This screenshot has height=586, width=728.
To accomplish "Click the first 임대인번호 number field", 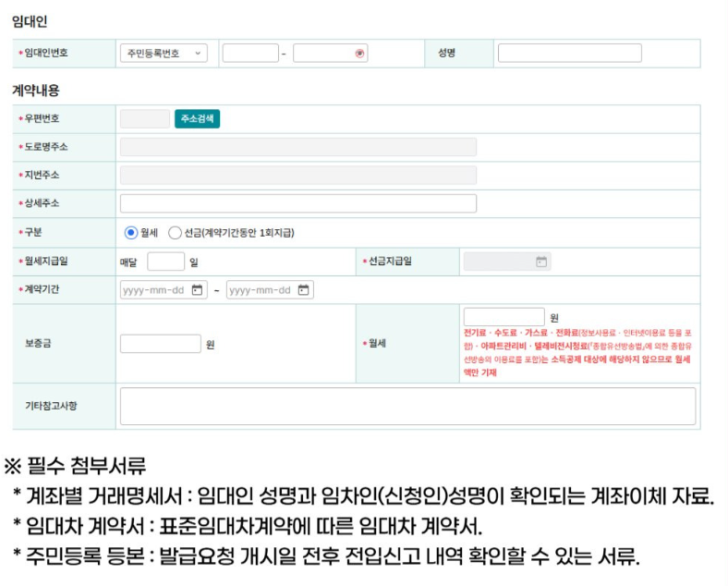I will coord(250,53).
